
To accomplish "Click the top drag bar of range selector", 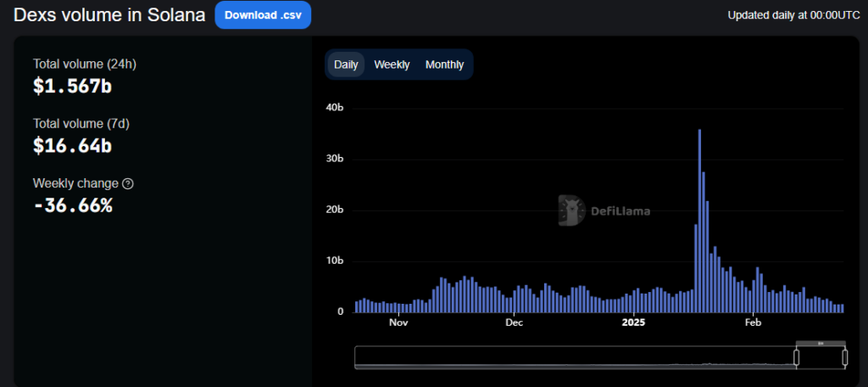I will pyautogui.click(x=821, y=343).
